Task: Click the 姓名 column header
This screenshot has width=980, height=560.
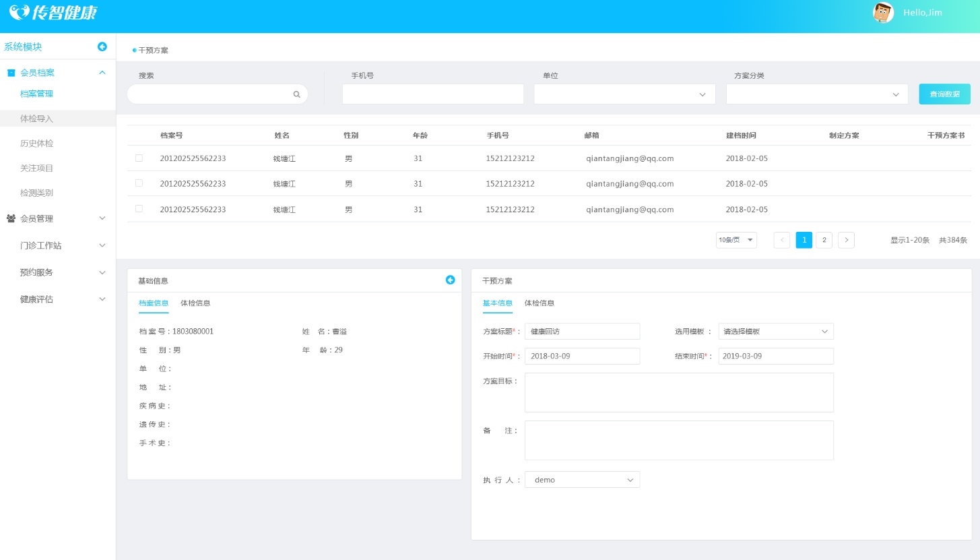Action: pyautogui.click(x=282, y=135)
